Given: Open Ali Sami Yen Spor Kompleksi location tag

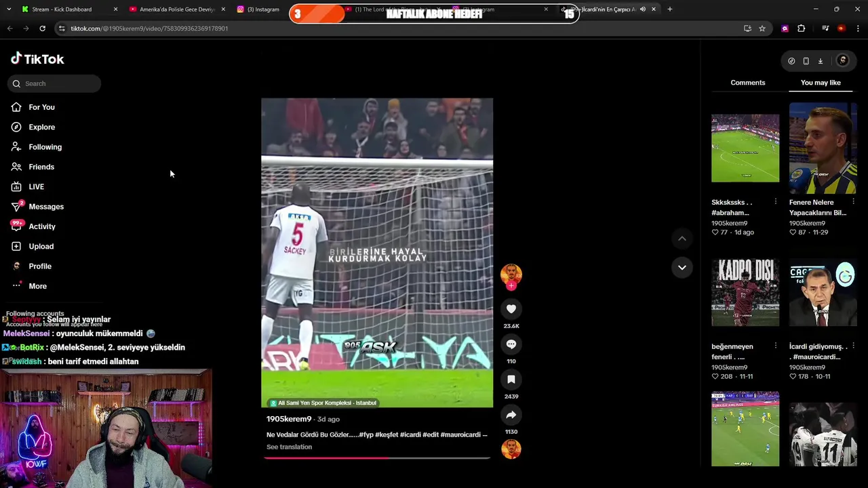Looking at the screenshot, I should 323,403.
